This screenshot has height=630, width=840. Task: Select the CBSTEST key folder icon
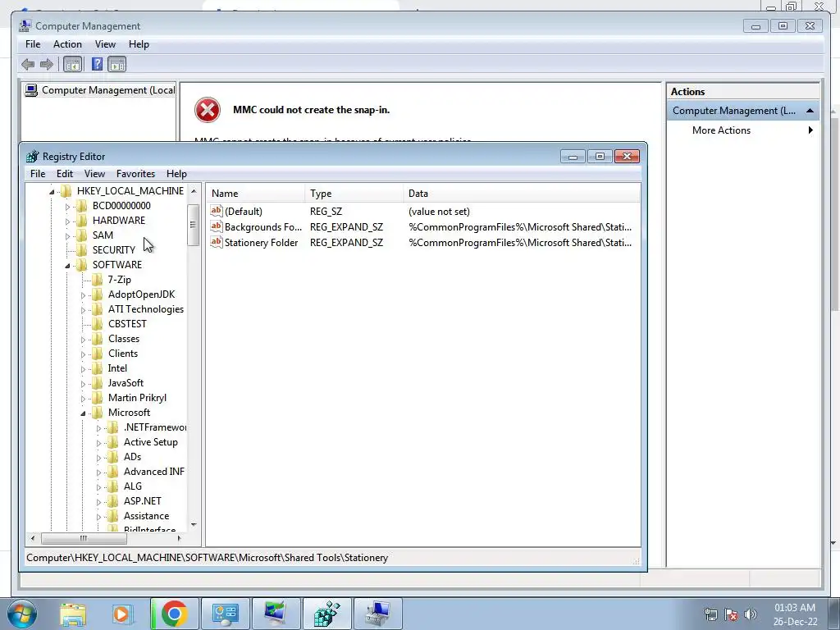(x=98, y=323)
